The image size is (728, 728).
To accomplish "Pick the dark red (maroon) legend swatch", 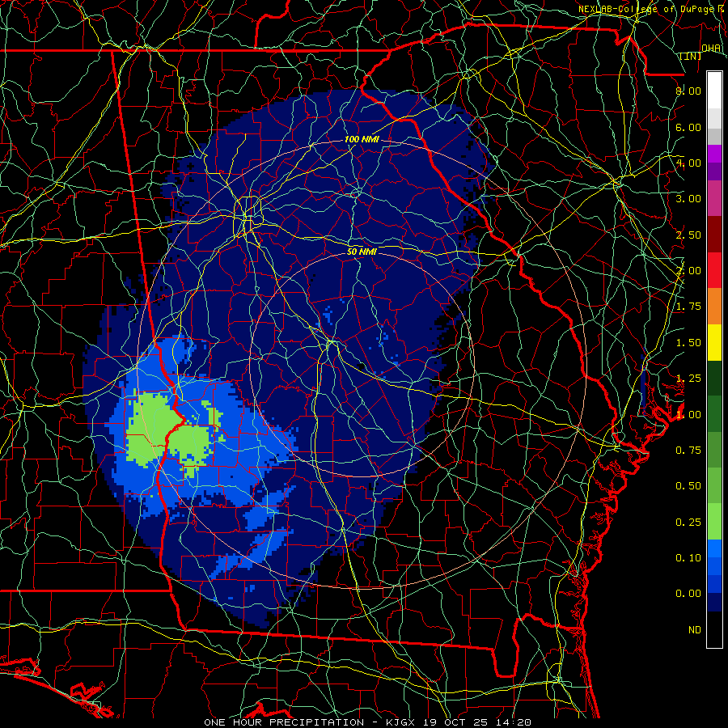I will pyautogui.click(x=714, y=235).
